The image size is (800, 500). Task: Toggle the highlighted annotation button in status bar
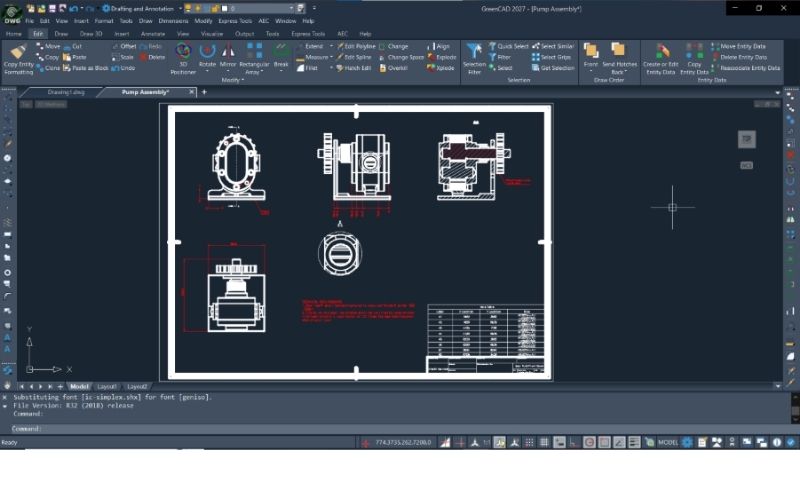[499, 442]
